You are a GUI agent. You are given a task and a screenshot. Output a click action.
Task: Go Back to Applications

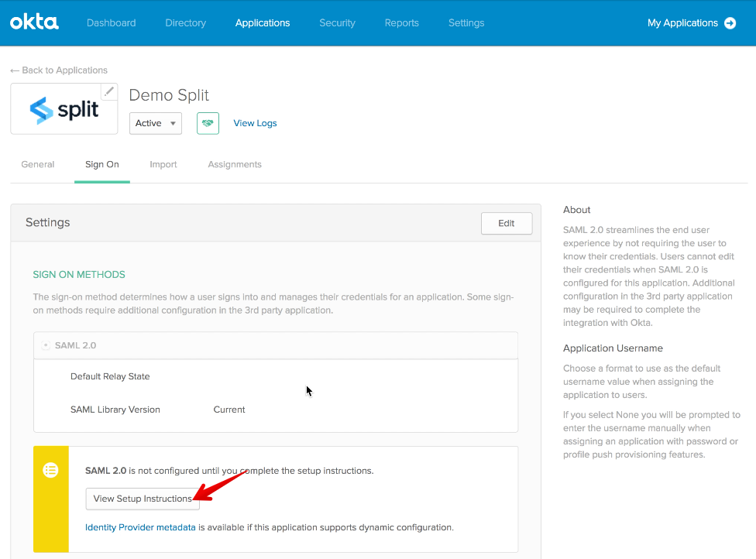[59, 70]
